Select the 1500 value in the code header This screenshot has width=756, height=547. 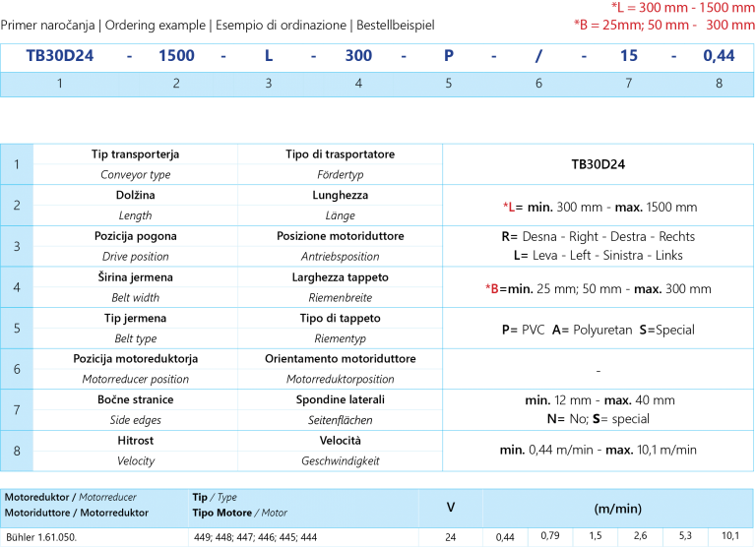pos(176,56)
